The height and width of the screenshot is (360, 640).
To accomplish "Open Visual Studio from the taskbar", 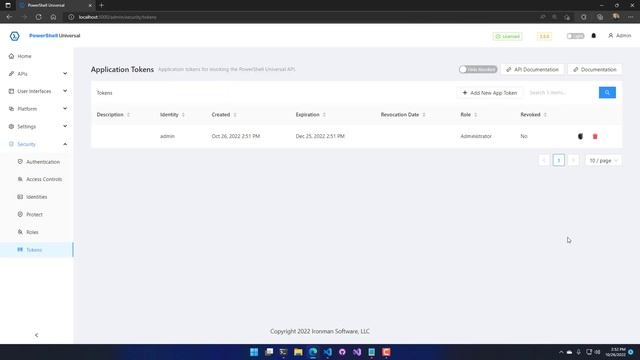I will [x=357, y=352].
